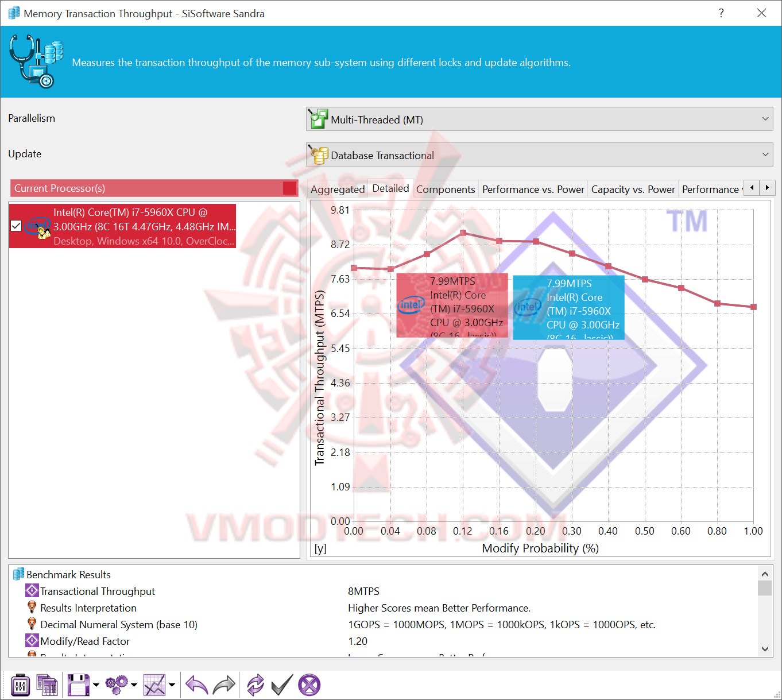Open the Update Database Transactional dropdown
Screen dimensions: 782x700
point(540,154)
